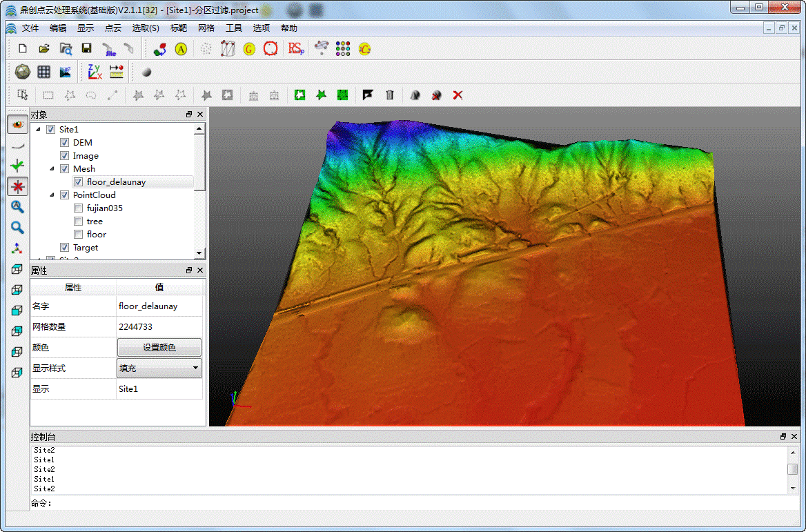Click the Save floppy disk icon
This screenshot has width=806, height=532.
pos(86,48)
